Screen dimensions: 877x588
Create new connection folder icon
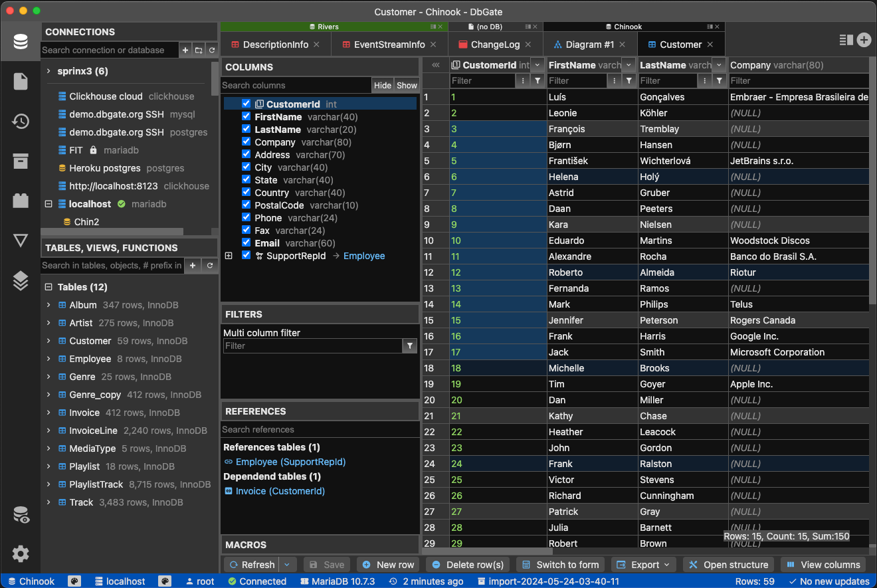(199, 50)
